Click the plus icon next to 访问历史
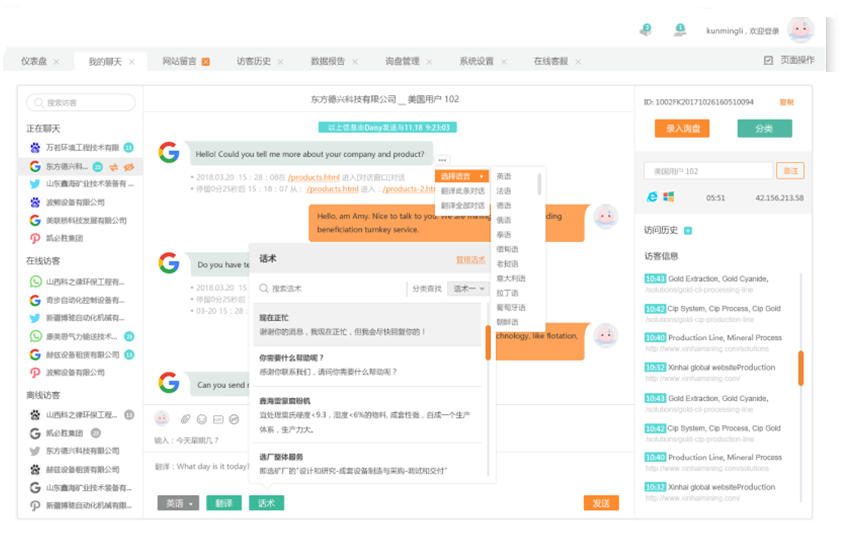Image resolution: width=850 pixels, height=557 pixels. 688,231
